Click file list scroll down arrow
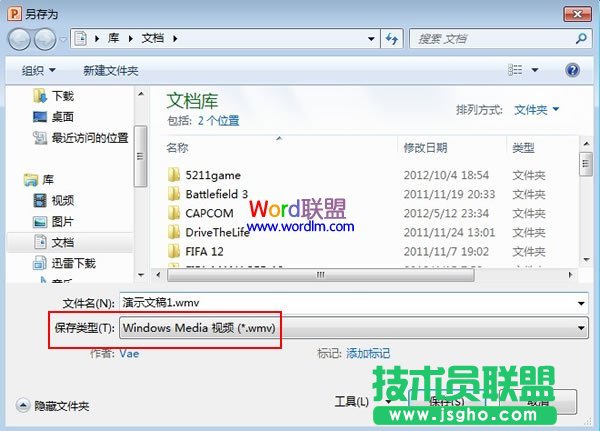Image resolution: width=600 pixels, height=431 pixels. tap(586, 260)
